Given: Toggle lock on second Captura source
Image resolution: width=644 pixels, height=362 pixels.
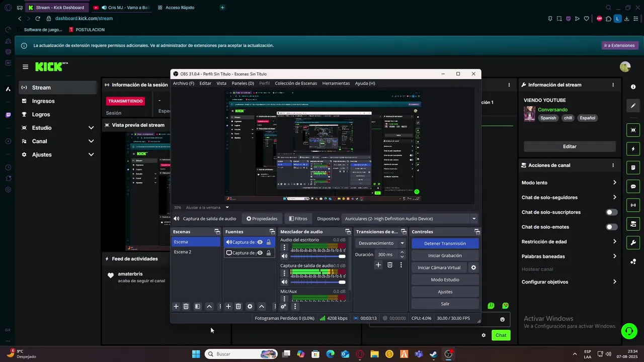Looking at the screenshot, I should click(x=269, y=253).
